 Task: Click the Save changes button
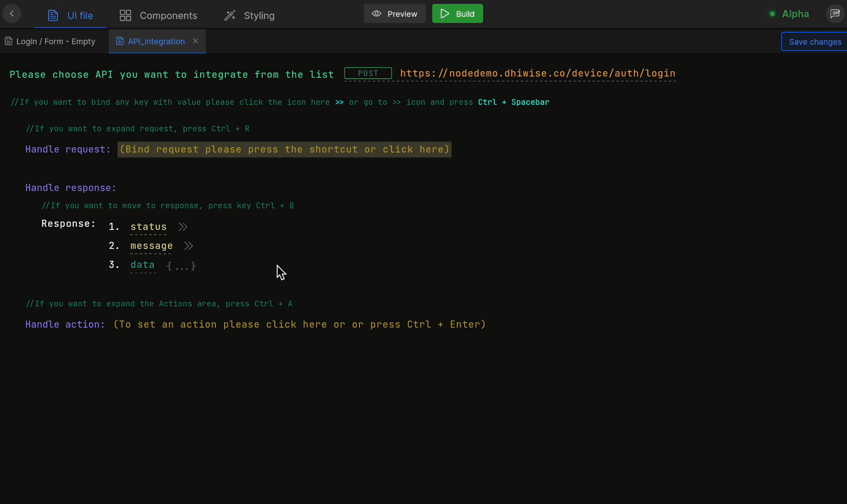(815, 41)
